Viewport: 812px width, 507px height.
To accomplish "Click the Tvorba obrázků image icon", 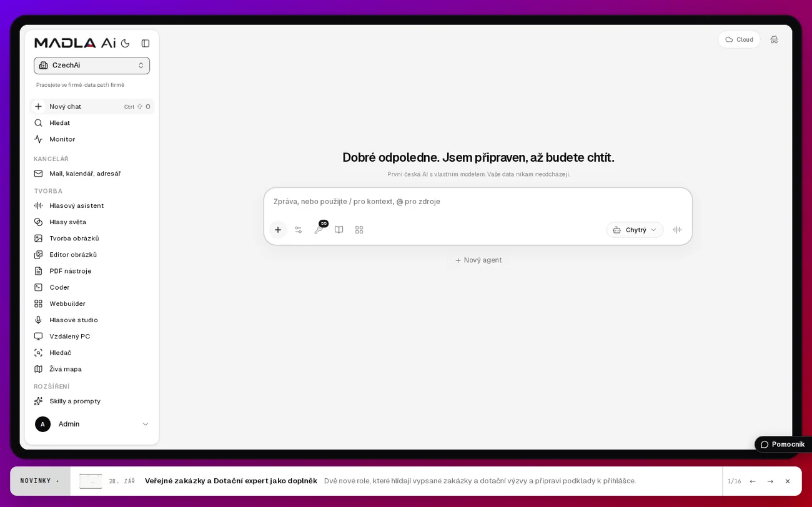I will 39,238.
